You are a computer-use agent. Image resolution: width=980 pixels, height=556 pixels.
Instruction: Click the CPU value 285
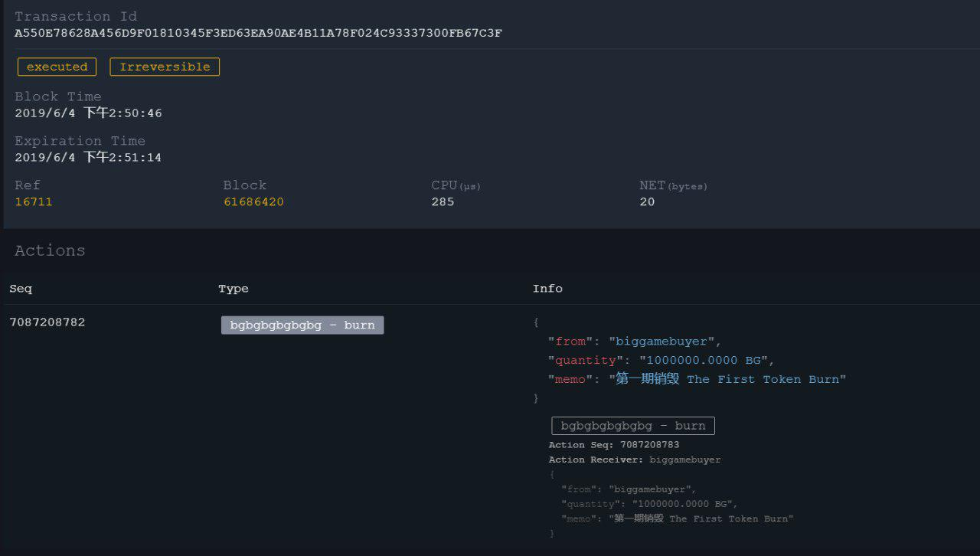pos(443,202)
